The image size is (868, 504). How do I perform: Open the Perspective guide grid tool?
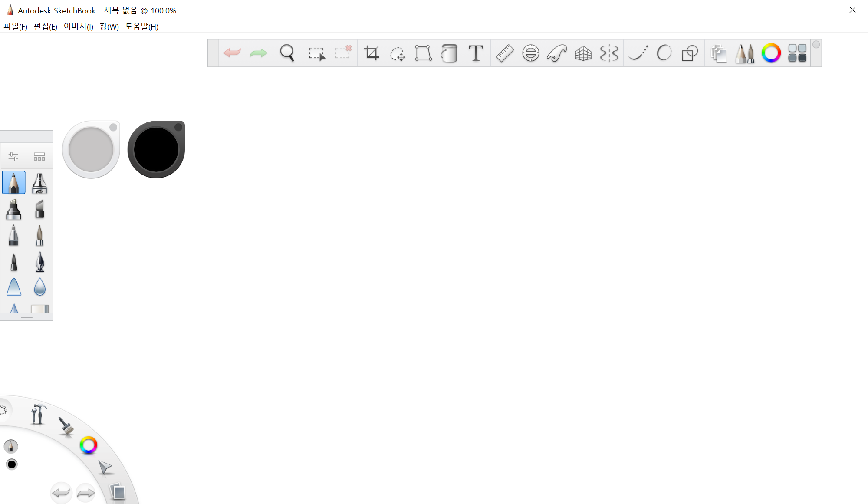[x=583, y=53]
